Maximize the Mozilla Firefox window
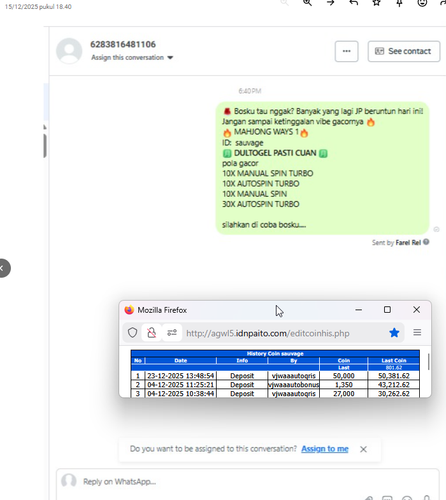446x500 pixels. (387, 310)
